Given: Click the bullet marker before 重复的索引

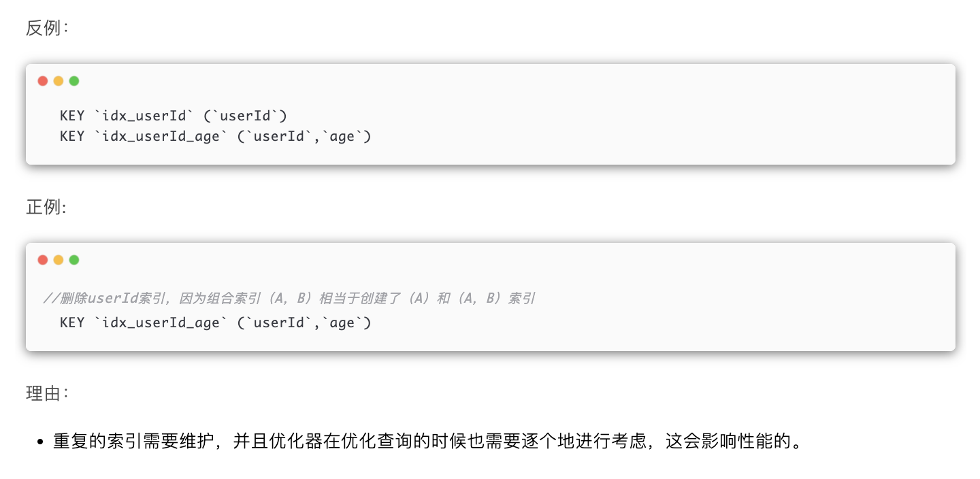Looking at the screenshot, I should pyautogui.click(x=40, y=442).
